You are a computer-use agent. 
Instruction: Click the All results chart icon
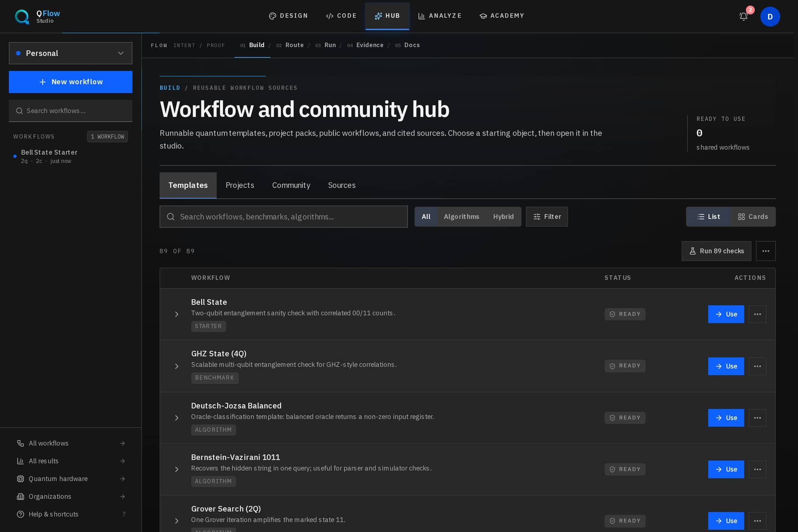click(20, 461)
